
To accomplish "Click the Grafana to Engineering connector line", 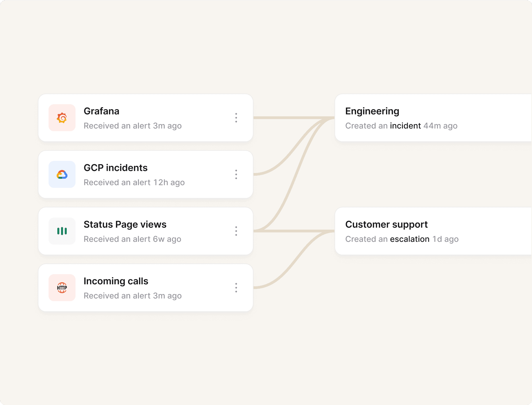I will pyautogui.click(x=283, y=118).
